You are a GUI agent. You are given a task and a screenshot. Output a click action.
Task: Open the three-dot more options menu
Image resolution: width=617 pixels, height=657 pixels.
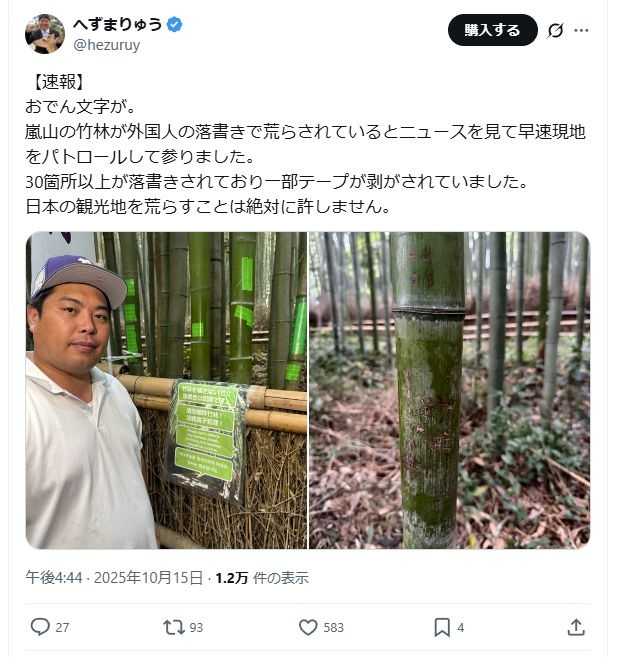[581, 30]
